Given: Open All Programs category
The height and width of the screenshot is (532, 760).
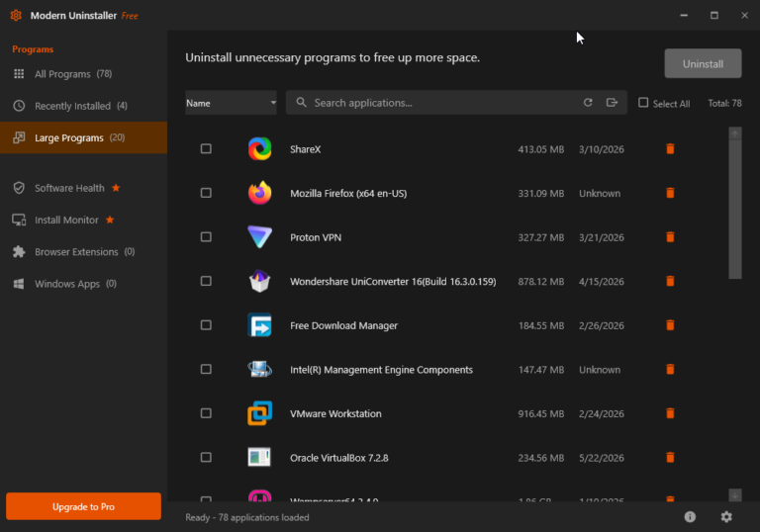Looking at the screenshot, I should click(83, 73).
